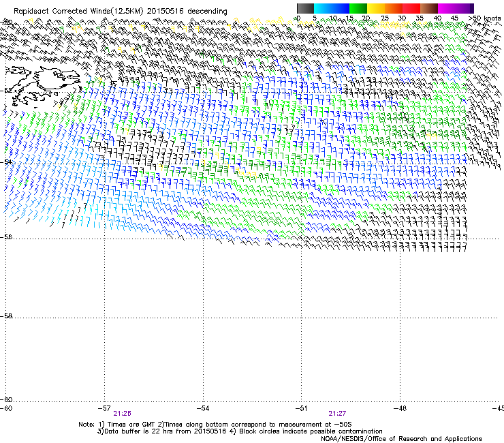Click the 'Data buffer is 22 hrs' note
Viewport: 504px width, 443px height.
point(140,431)
